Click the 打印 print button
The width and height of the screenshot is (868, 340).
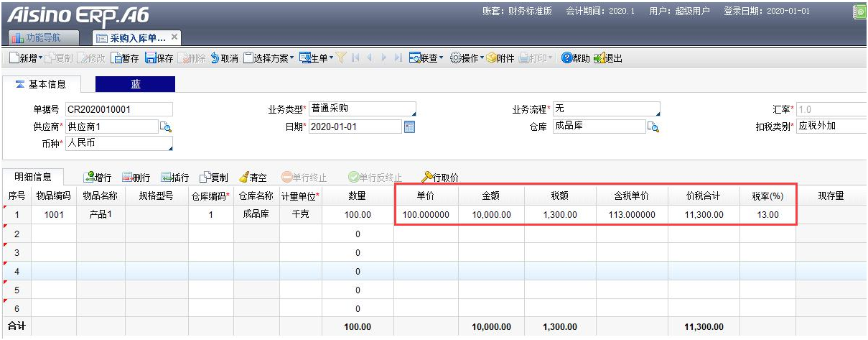coord(536,58)
